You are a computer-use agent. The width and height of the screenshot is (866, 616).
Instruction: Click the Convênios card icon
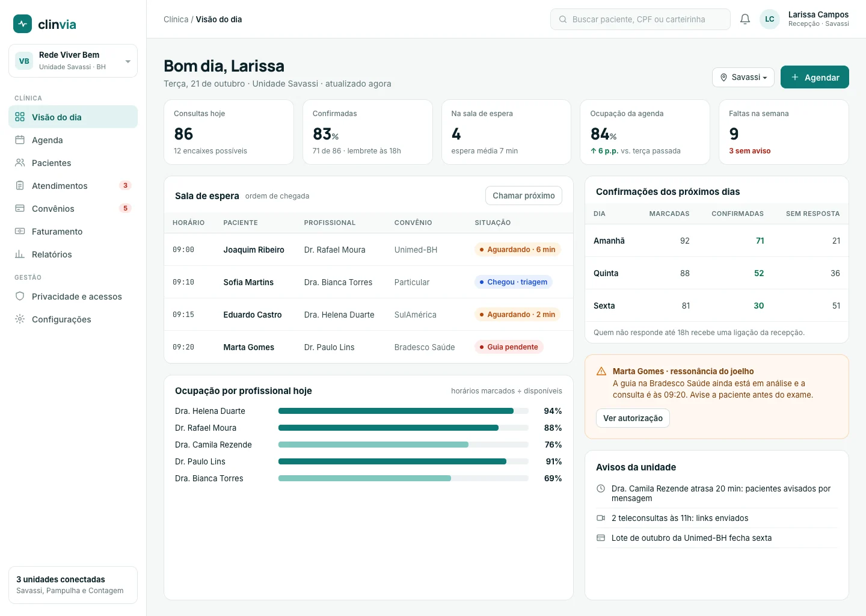(x=20, y=209)
